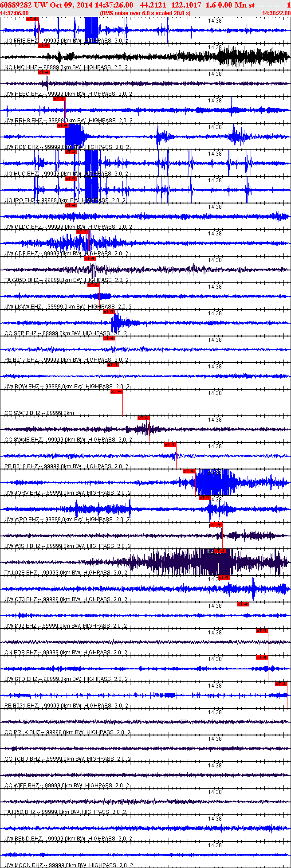Click the red pick marker on BOW trace
This screenshot has width=291, height=868.
[x=113, y=365]
